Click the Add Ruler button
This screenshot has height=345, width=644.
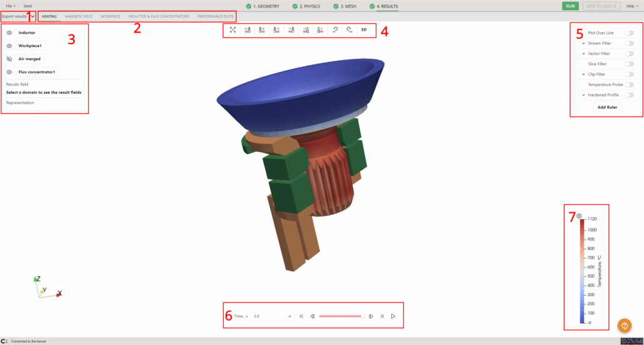[607, 107]
